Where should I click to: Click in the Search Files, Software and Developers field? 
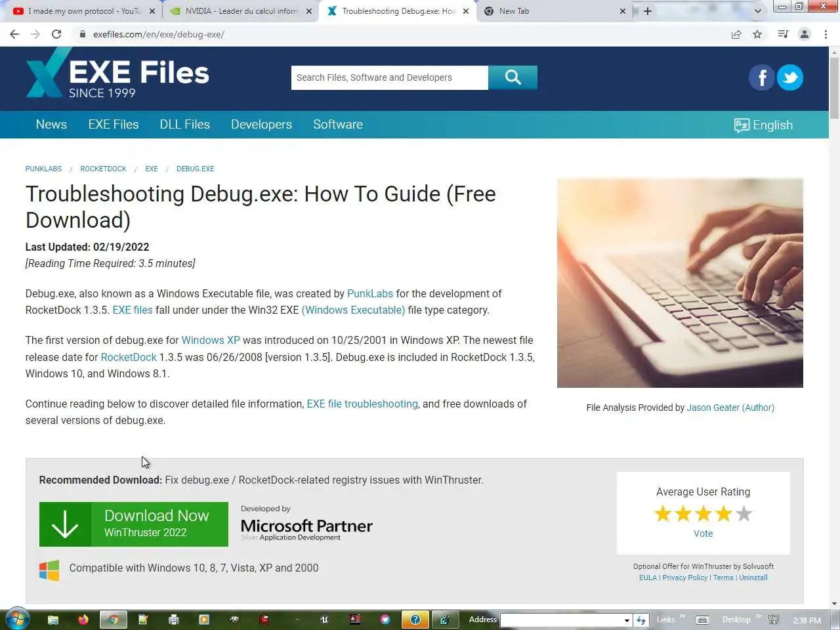pyautogui.click(x=390, y=77)
